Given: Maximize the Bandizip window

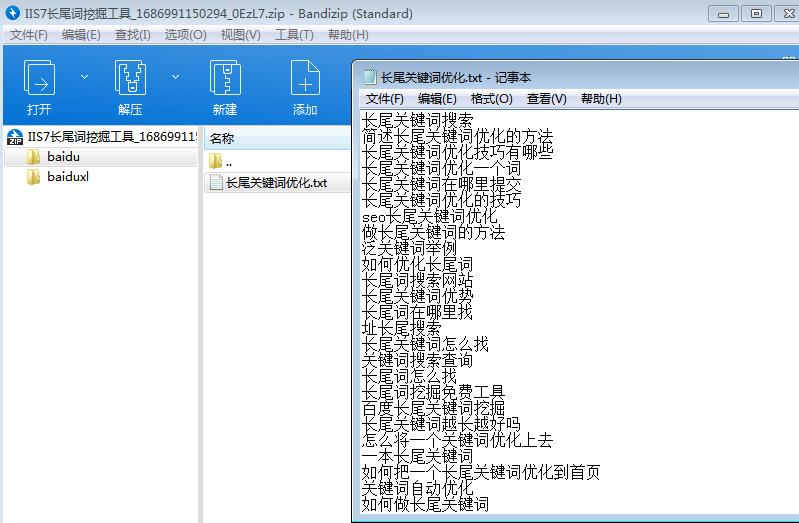Looking at the screenshot, I should tap(756, 14).
